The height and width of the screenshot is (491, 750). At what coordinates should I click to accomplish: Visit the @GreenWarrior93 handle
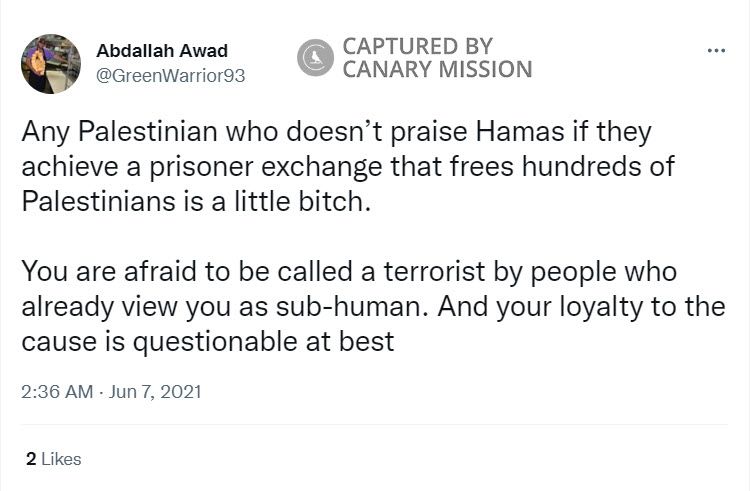coord(170,75)
